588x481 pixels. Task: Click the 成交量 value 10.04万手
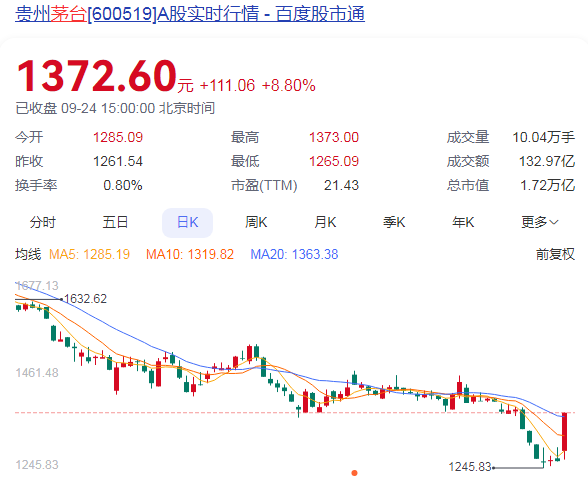click(544, 137)
